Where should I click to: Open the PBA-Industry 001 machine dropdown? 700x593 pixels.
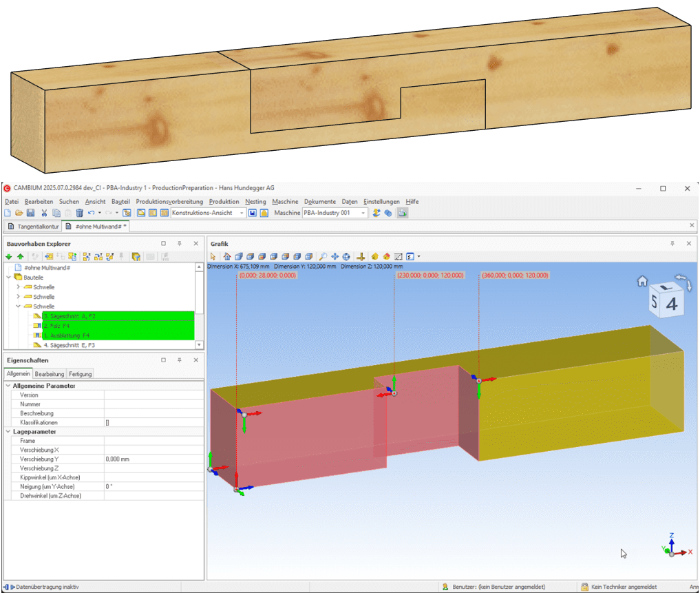pyautogui.click(x=363, y=213)
